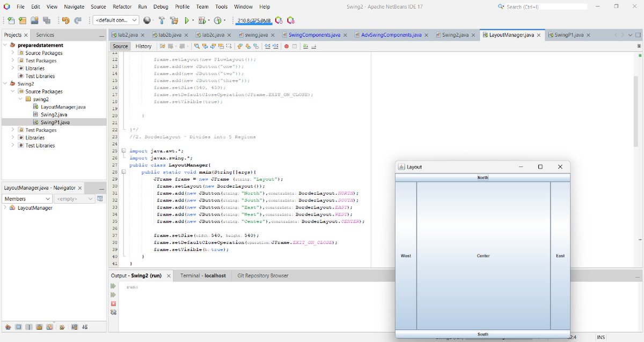Click the Debug Project icon

point(202,20)
